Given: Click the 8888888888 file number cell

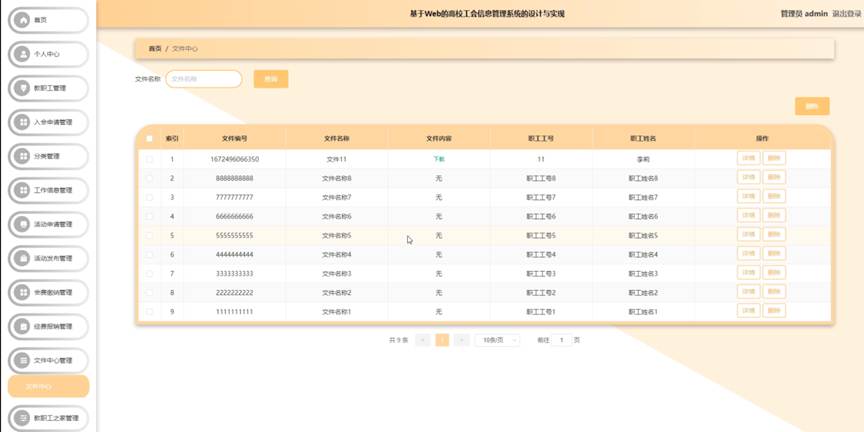Looking at the screenshot, I should tap(234, 179).
